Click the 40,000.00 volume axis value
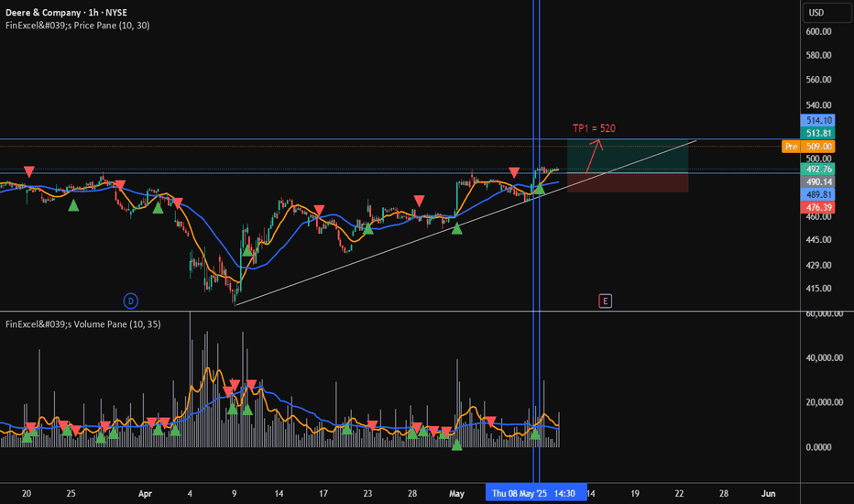 pos(824,357)
